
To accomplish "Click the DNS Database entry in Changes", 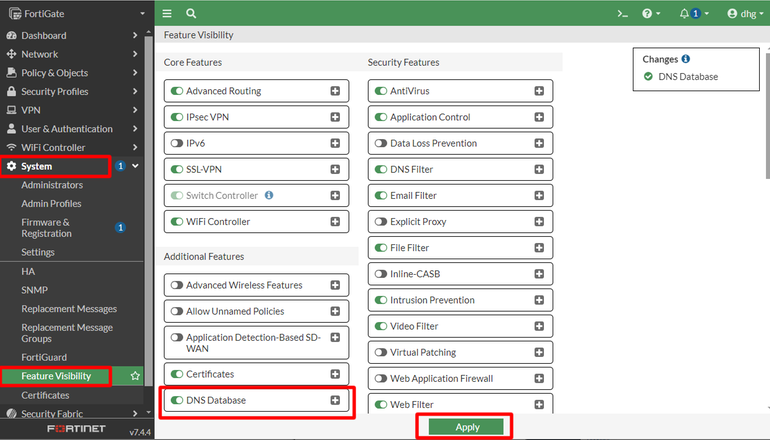I will (x=688, y=77).
